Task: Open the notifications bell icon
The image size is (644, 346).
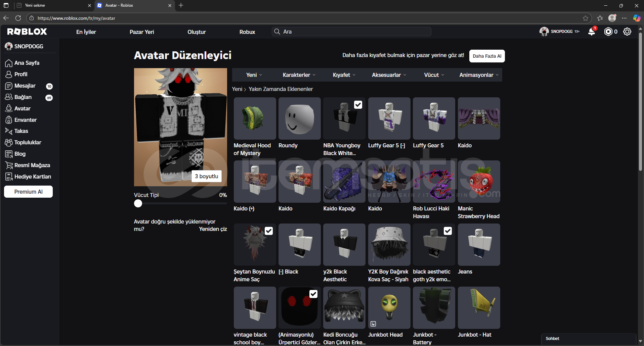Action: [x=592, y=32]
